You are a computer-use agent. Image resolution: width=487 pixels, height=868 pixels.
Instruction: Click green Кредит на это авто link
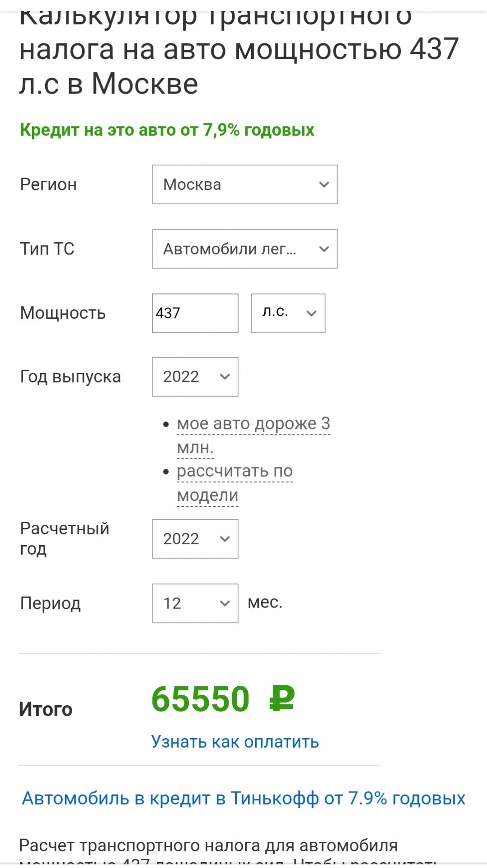coord(167,130)
